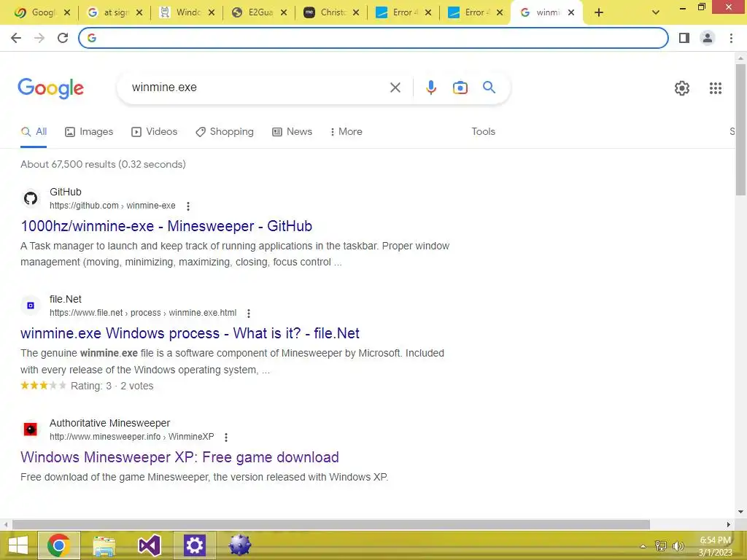Open the 1000hz/winmine-exe GitHub link
This screenshot has width=747, height=560.
[x=166, y=226]
